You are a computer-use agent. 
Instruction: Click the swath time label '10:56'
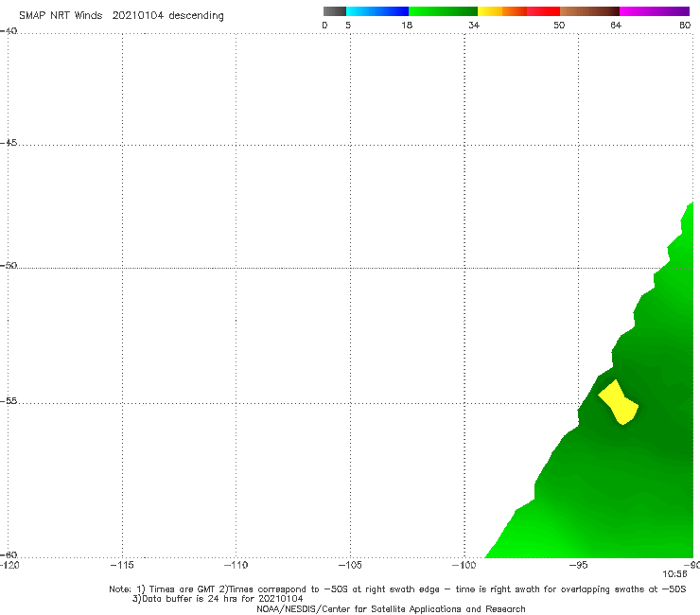coord(674,574)
